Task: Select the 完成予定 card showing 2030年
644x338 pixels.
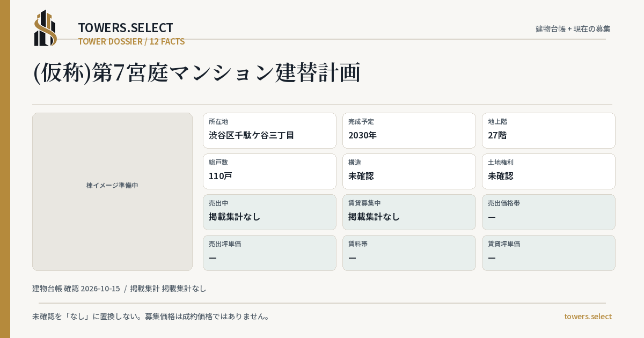Action: coord(409,130)
